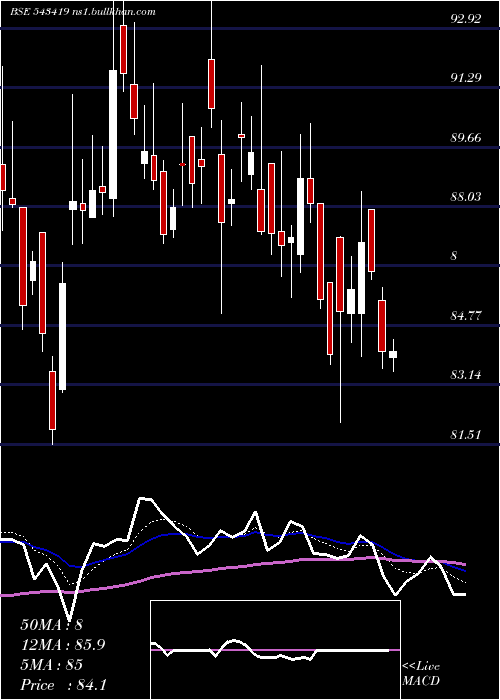Click the 89.66 price axis label

(466, 138)
